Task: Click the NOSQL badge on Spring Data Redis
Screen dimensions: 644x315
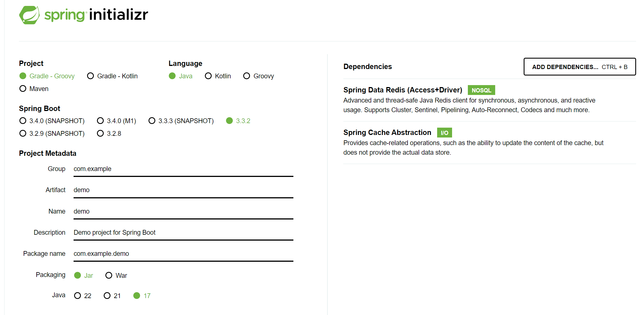Action: (x=481, y=90)
